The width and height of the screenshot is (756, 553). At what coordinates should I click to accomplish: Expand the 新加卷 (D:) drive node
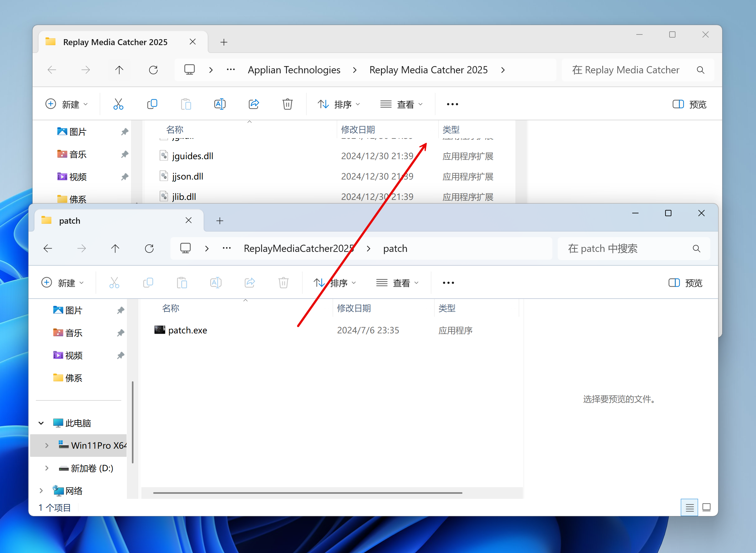47,468
